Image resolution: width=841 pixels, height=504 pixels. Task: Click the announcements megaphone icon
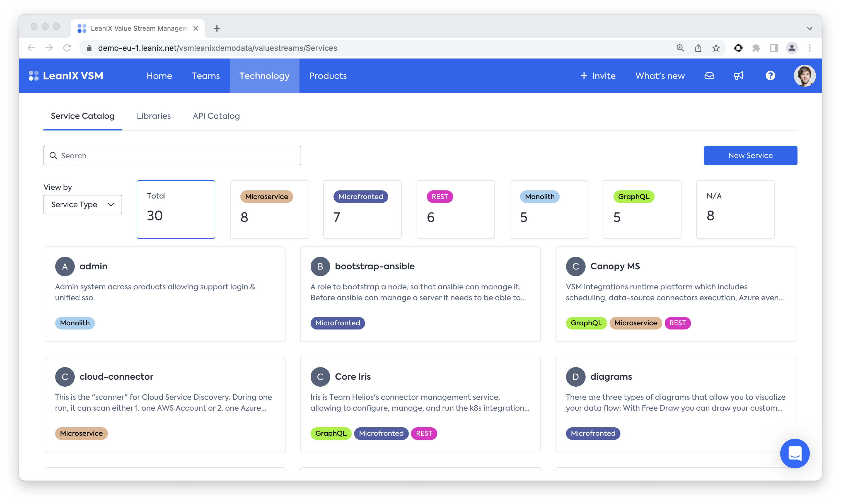(x=738, y=76)
